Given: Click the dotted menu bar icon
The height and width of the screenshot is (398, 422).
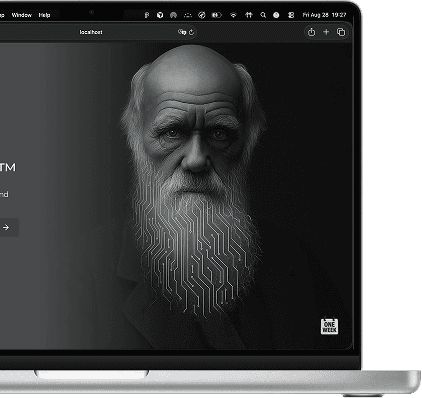Looking at the screenshot, I should click(188, 15).
